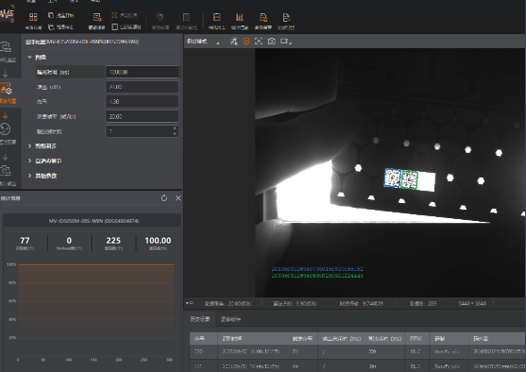This screenshot has height=372, width=526.
Task: Click the camera snapshot icon above image
Action: click(x=272, y=41)
